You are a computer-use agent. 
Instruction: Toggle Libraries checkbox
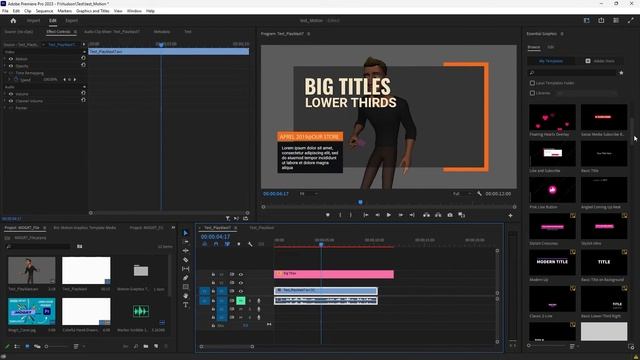tap(532, 93)
